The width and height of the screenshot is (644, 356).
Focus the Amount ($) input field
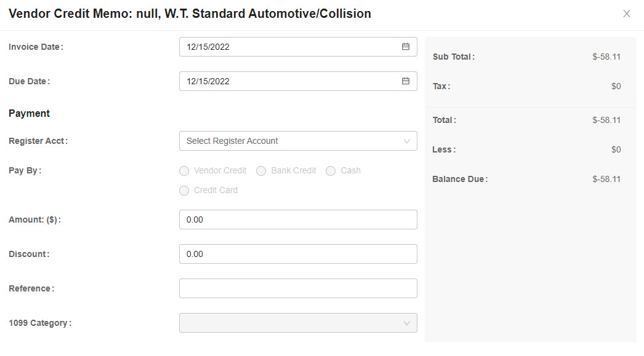coord(298,220)
